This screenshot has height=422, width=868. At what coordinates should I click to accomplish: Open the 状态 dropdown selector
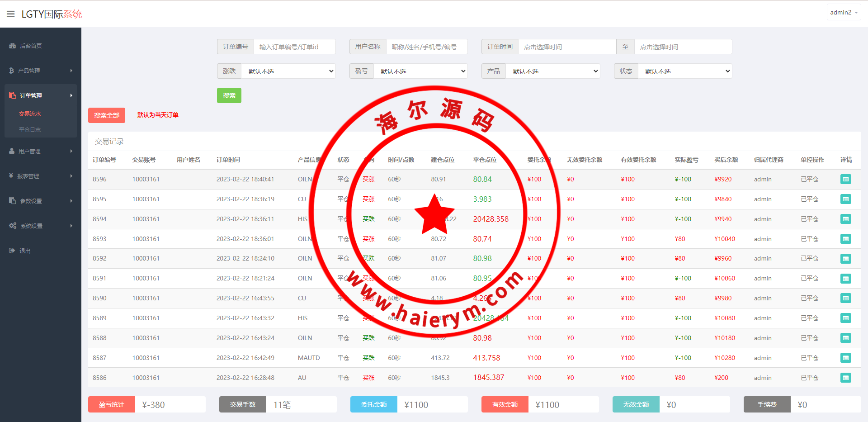click(685, 71)
